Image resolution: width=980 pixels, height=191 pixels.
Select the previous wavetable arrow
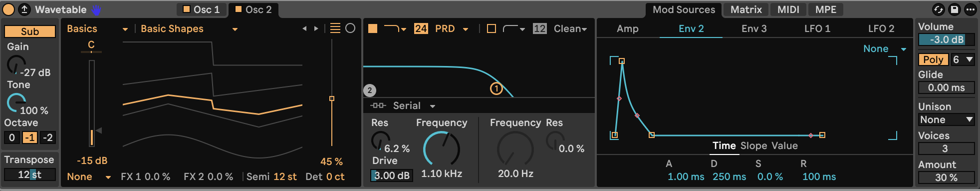304,29
